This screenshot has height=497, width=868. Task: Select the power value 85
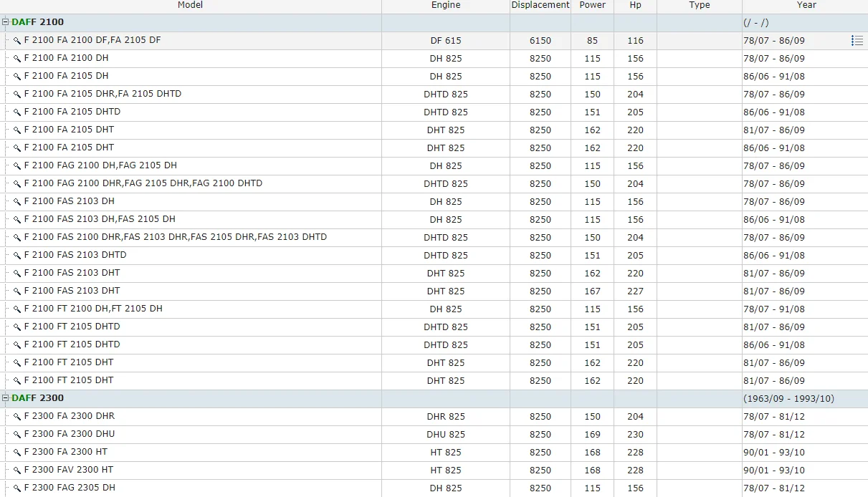click(592, 41)
